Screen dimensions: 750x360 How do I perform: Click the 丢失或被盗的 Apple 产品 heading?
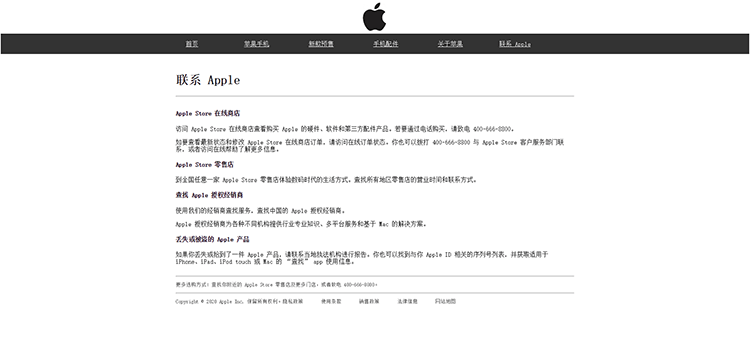click(212, 240)
